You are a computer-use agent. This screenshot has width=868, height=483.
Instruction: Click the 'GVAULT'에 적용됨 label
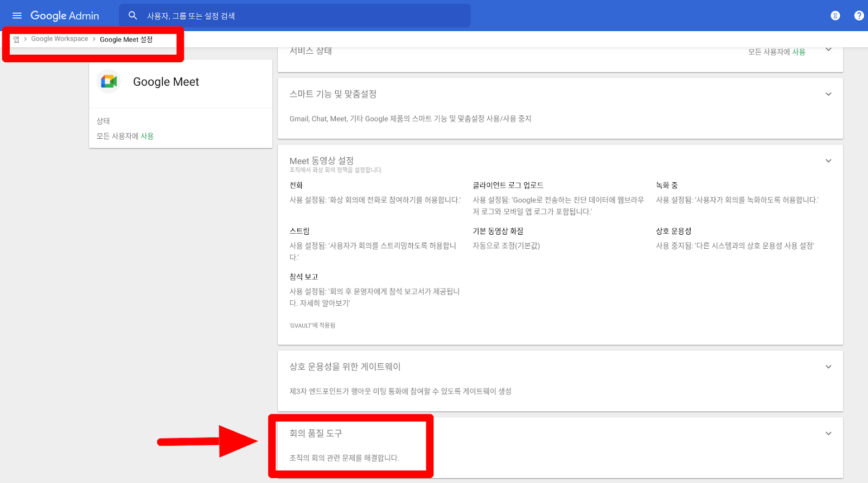coord(312,325)
